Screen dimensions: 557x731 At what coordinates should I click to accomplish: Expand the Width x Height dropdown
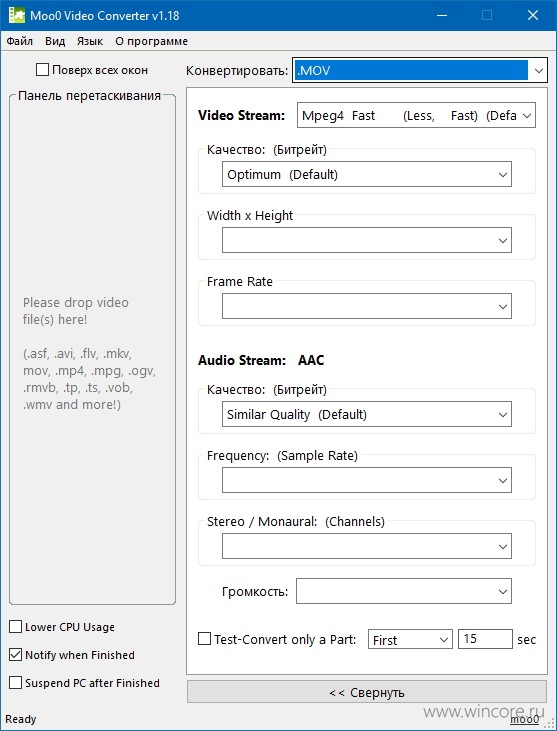point(366,240)
